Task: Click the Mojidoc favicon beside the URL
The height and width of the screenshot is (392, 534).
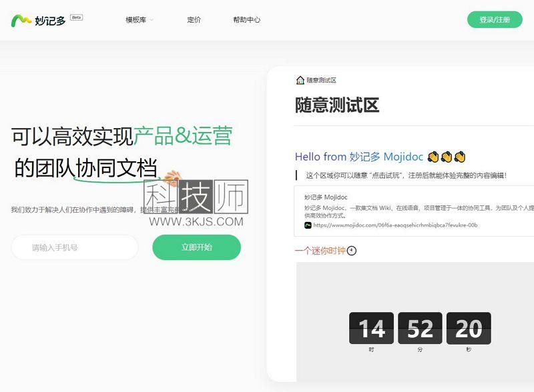Action: click(308, 225)
